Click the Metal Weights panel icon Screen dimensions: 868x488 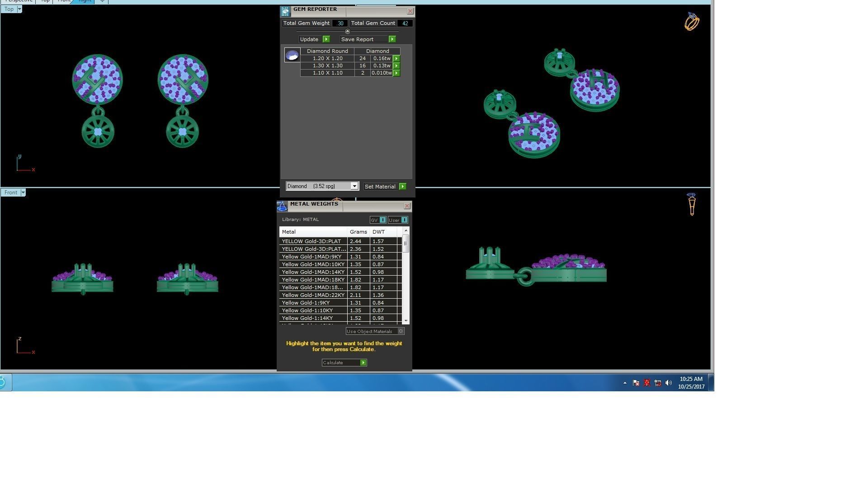[282, 206]
